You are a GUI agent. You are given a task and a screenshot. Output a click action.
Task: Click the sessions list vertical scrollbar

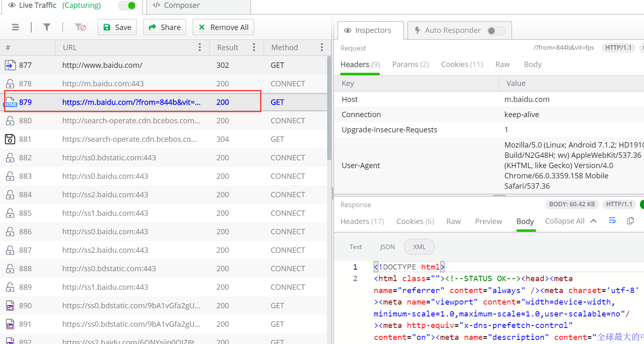click(x=329, y=108)
